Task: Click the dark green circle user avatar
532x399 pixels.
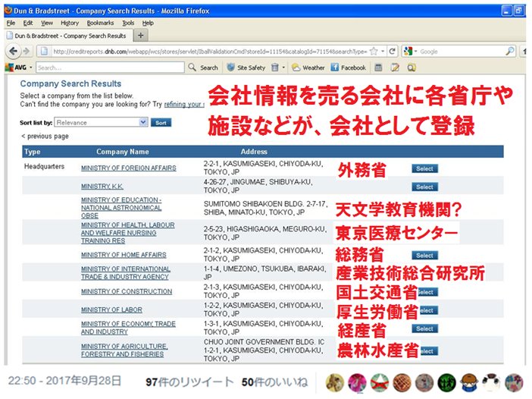Action: tap(447, 382)
